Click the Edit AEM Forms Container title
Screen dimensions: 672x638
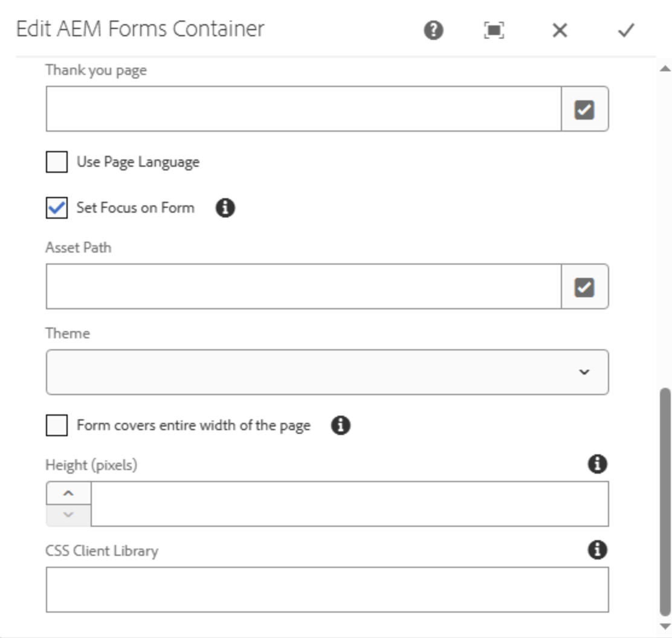[x=140, y=29]
